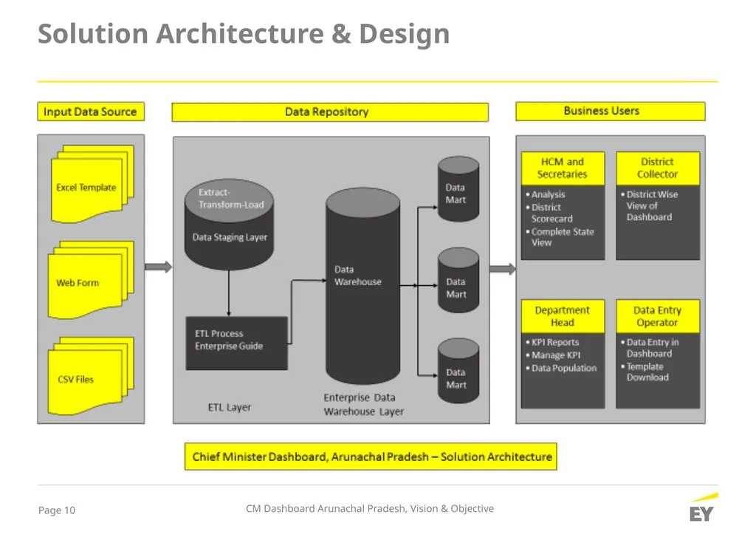
Task: Select the bottommost Data Mart cylinder
Action: [x=458, y=371]
